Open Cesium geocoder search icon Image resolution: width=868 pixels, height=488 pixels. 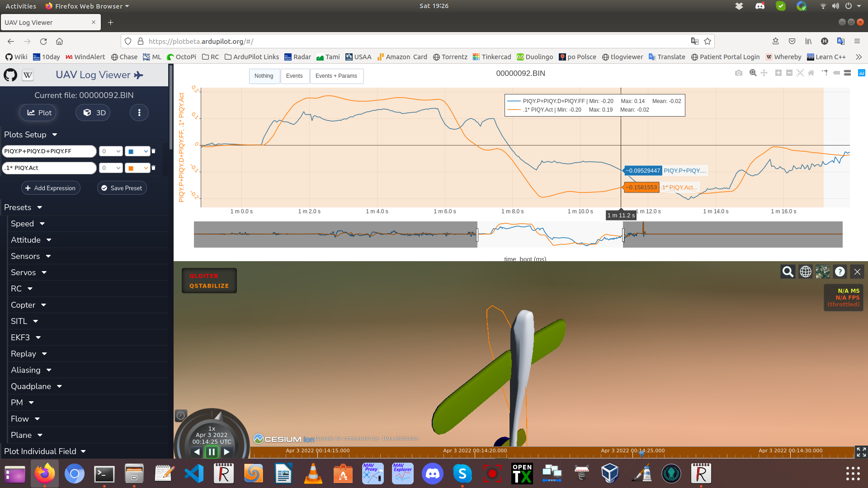[x=788, y=272]
